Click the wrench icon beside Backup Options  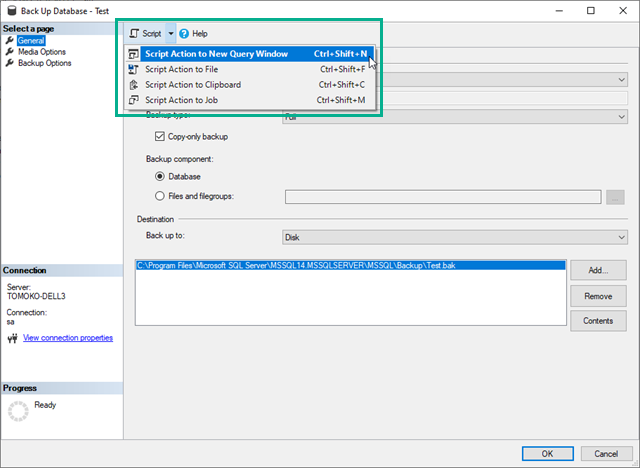tap(9, 63)
